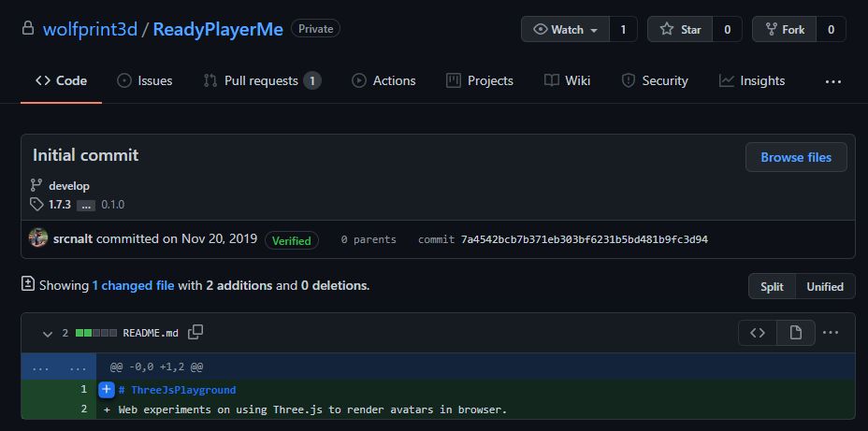Click the 'Web experiments on using Three.js' line

click(312, 410)
